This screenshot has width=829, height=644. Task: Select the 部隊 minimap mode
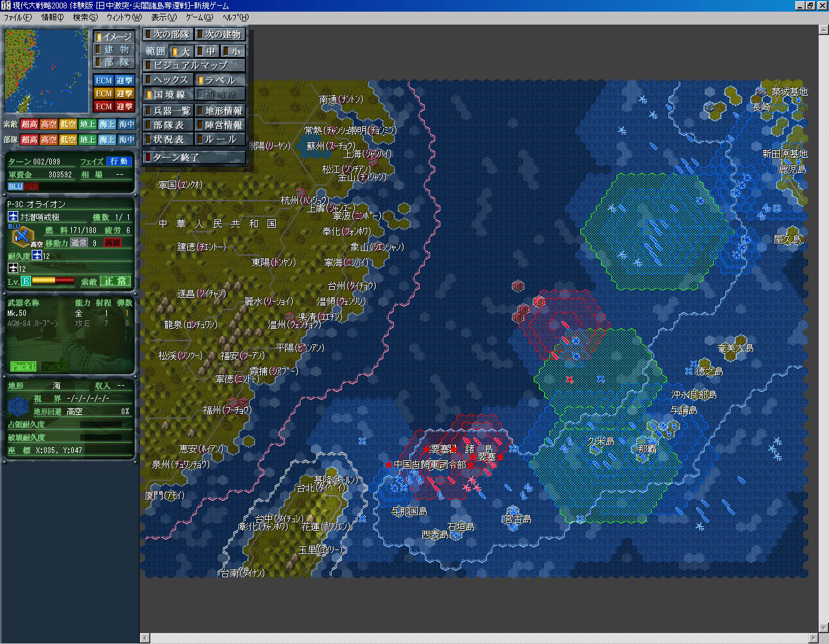coord(114,63)
